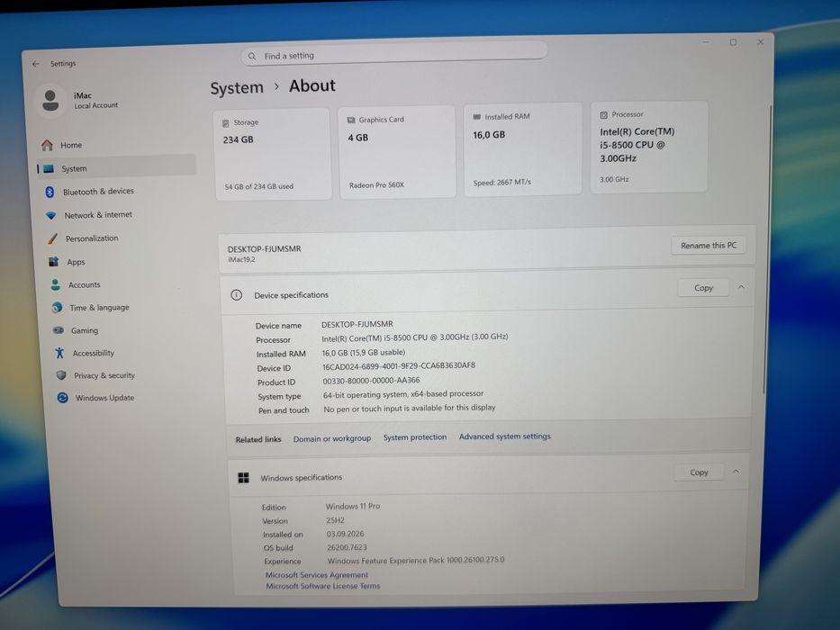
Task: Click the Gaming controller icon
Action: coord(59,330)
